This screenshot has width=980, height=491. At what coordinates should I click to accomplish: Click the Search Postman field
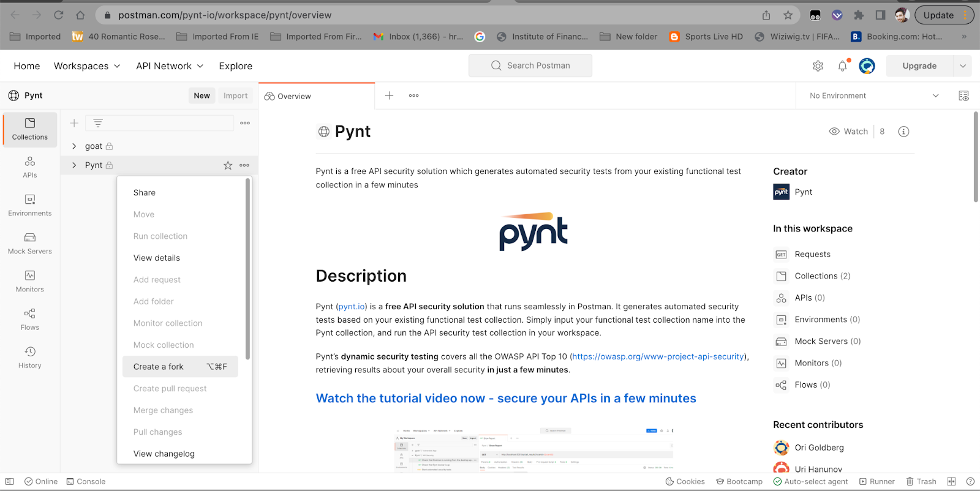pos(530,66)
